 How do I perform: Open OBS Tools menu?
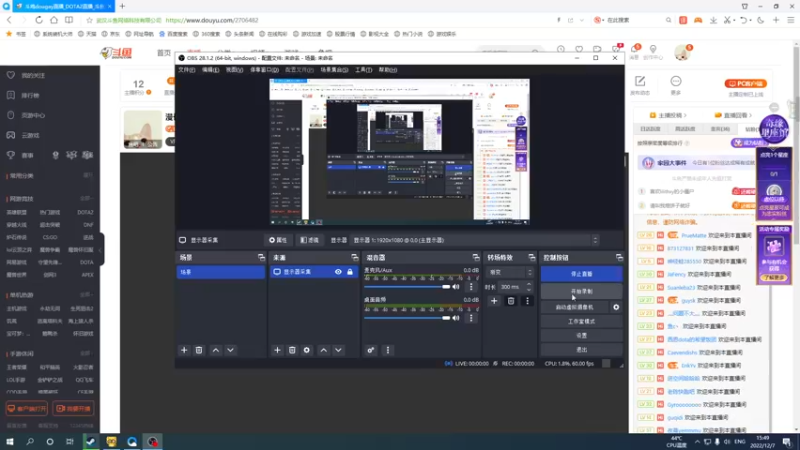point(363,70)
